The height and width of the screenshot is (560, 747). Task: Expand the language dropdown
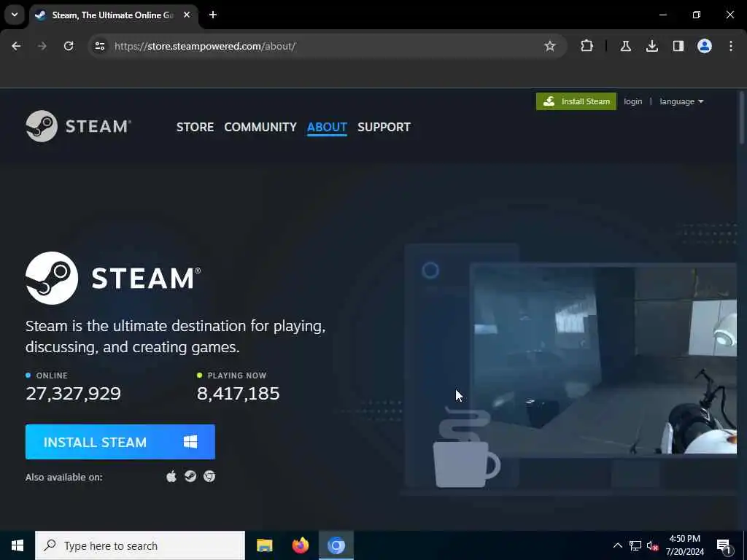pyautogui.click(x=681, y=101)
